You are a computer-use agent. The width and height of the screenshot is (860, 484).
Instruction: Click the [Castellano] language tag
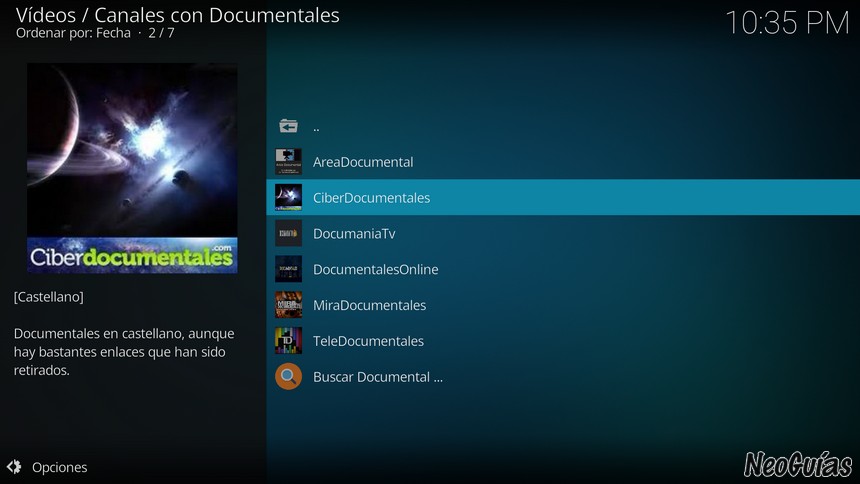click(x=49, y=297)
